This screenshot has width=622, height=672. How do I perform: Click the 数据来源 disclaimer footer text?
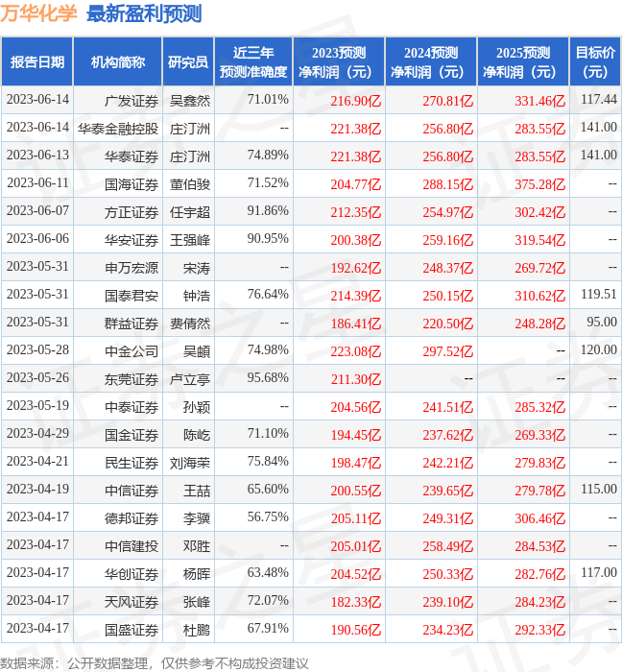(x=155, y=663)
